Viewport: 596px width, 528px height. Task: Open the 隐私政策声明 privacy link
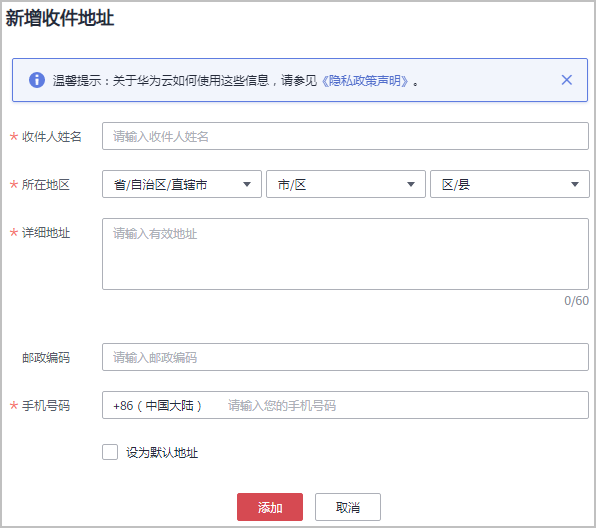click(x=365, y=81)
